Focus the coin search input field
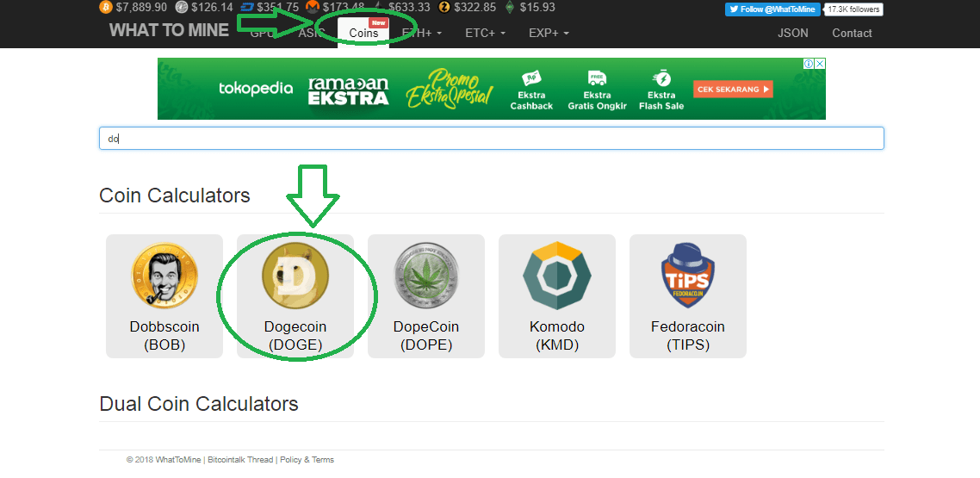 click(491, 139)
